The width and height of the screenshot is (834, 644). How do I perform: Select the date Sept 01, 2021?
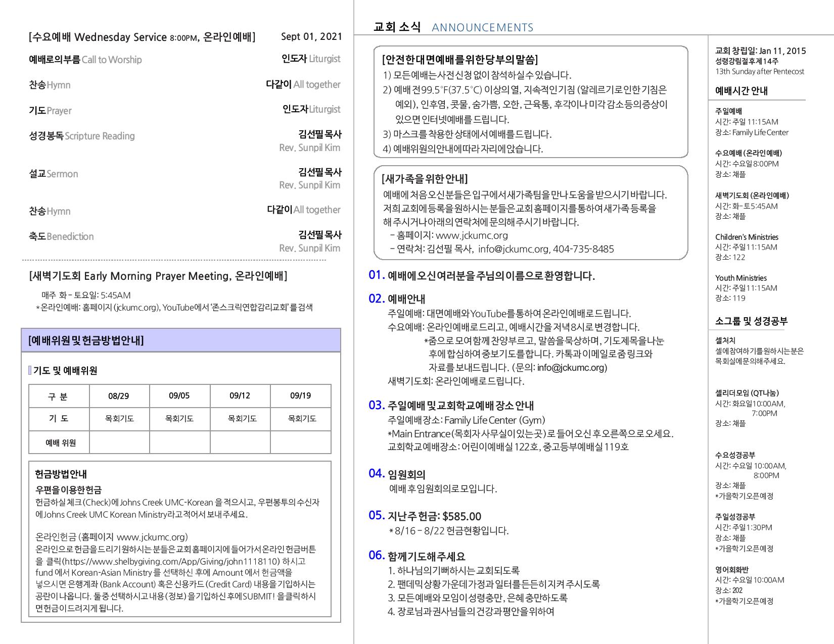pos(311,36)
